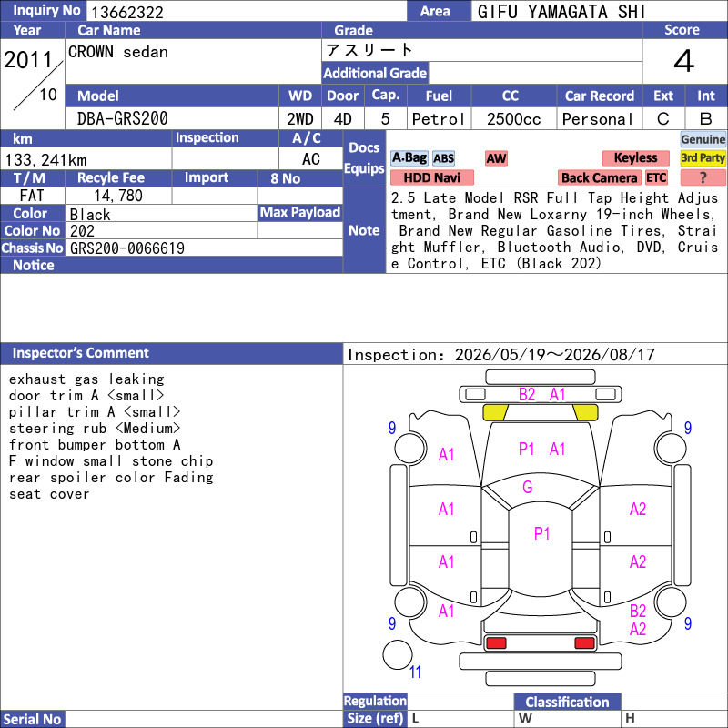The width and height of the screenshot is (728, 728).
Task: Click the P1 mark on the roof
Action: coord(541,533)
